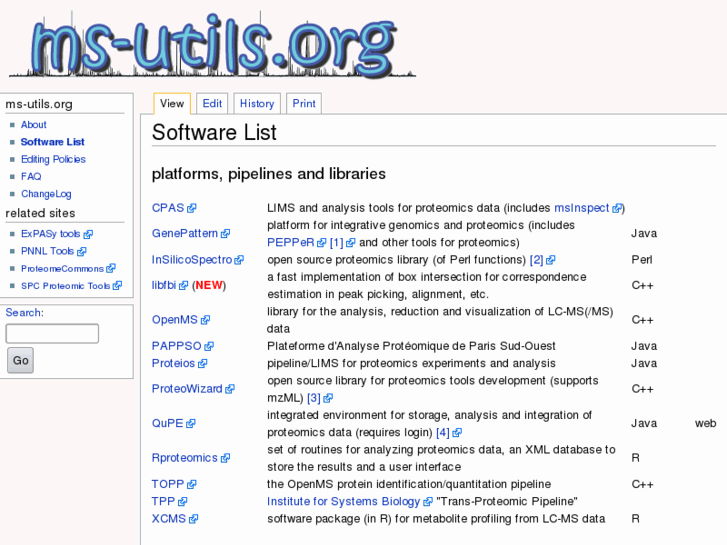This screenshot has height=545, width=727.
Task: Click external-link icon next to XCMS
Action: point(193,519)
